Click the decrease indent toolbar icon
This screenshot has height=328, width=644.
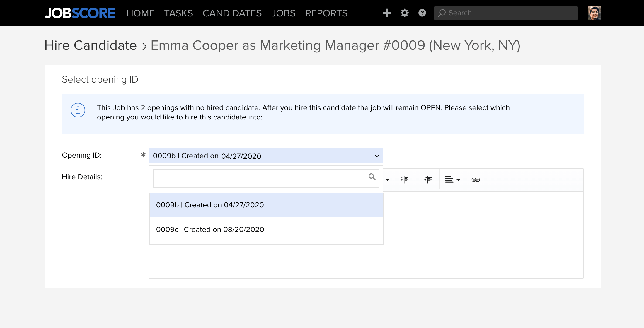tap(404, 180)
